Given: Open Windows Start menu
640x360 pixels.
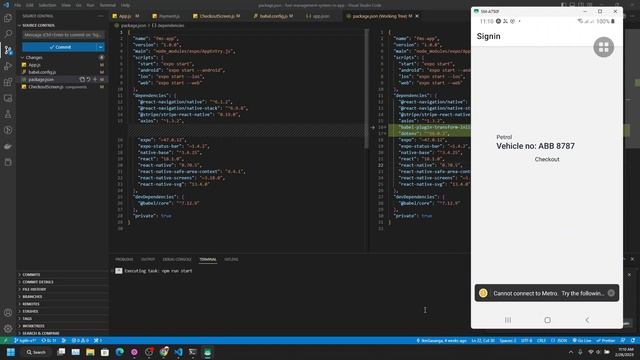Looking at the screenshot, I should coord(11,352).
